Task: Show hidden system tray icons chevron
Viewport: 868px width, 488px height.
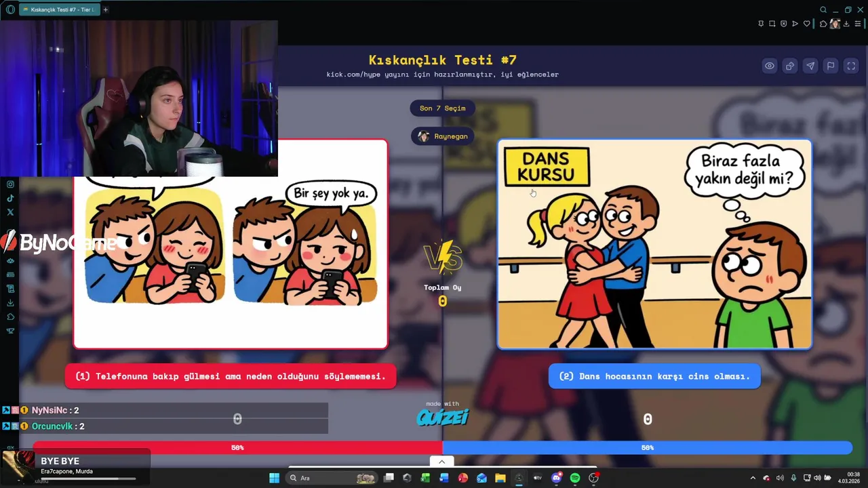Action: [753, 478]
